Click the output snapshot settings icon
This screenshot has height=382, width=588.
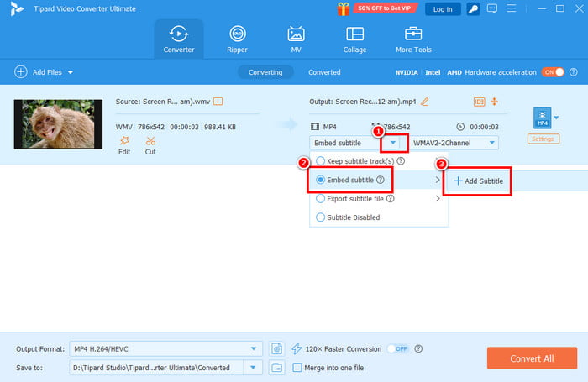[x=276, y=349]
